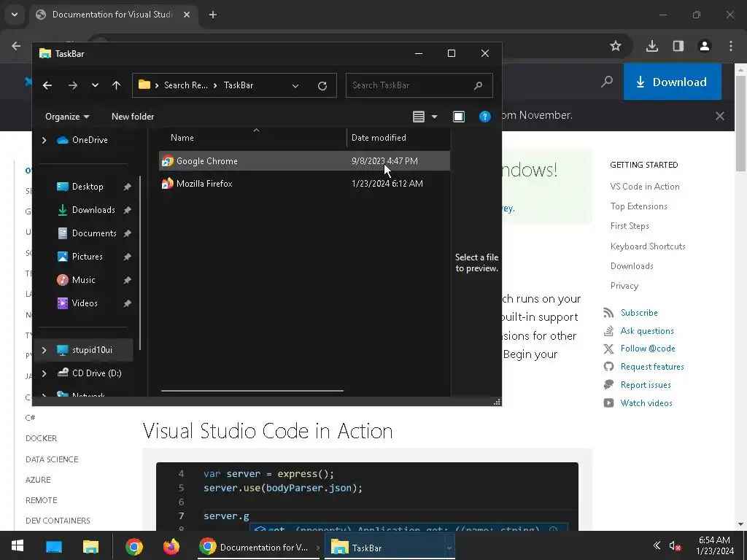747x560 pixels.
Task: Open DOCKER docs sidebar item
Action: coord(42,438)
